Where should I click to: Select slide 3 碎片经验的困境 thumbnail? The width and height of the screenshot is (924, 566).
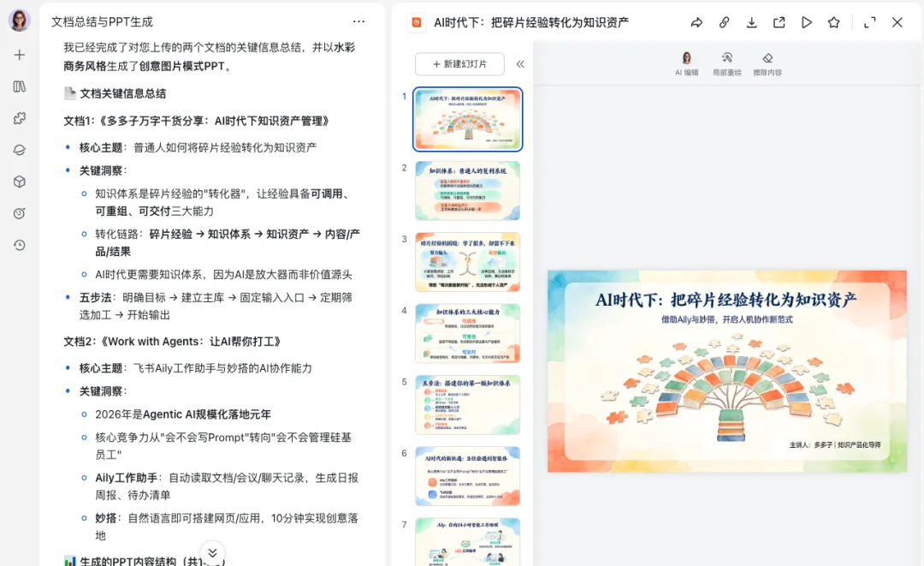click(467, 262)
